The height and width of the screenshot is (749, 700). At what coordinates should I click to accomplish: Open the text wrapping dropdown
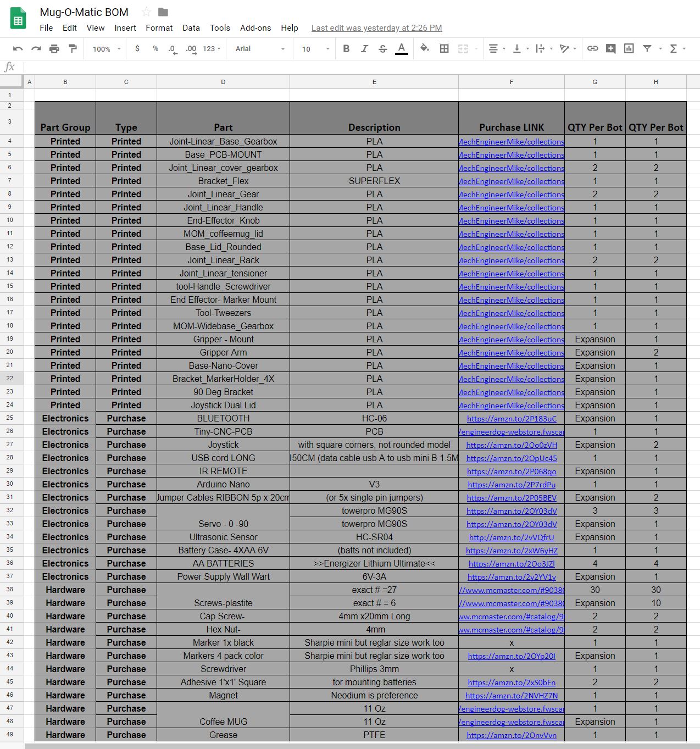(x=543, y=49)
